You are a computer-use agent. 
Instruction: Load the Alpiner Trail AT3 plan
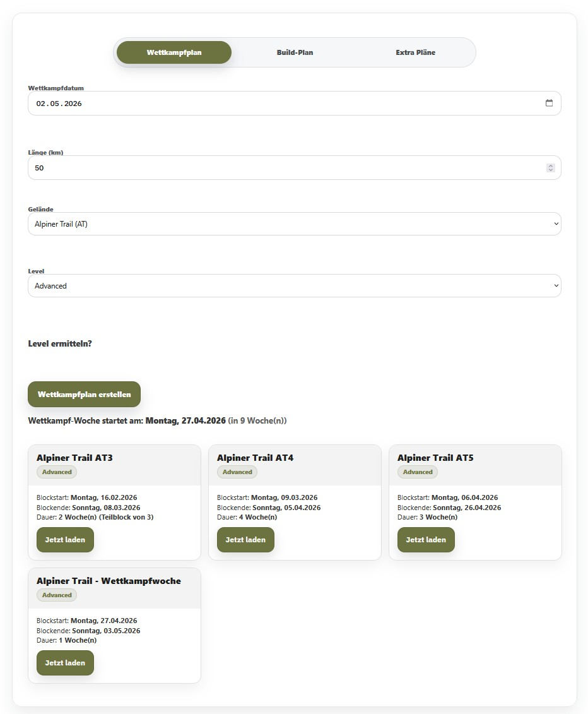tap(65, 540)
